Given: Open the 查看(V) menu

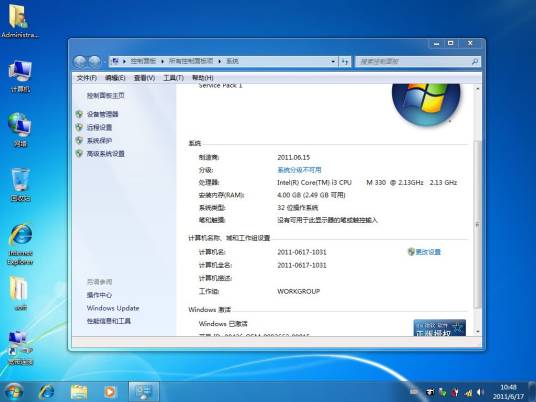Looking at the screenshot, I should coord(144,78).
